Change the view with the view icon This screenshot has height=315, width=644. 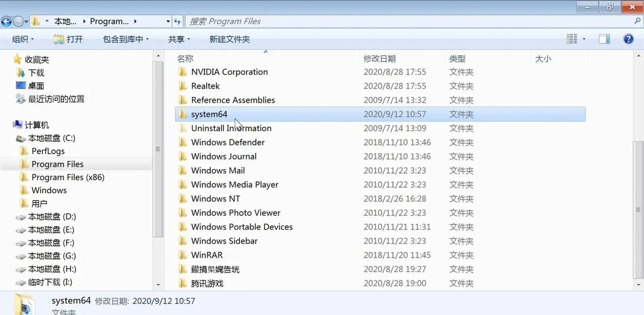point(572,39)
